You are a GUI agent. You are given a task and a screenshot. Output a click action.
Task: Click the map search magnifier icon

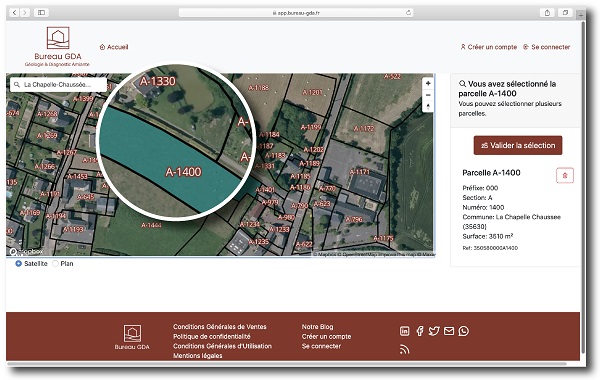tap(17, 85)
